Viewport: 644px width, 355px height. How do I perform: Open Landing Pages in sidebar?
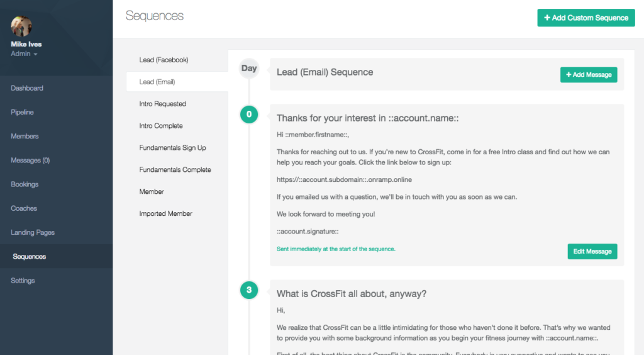(33, 232)
